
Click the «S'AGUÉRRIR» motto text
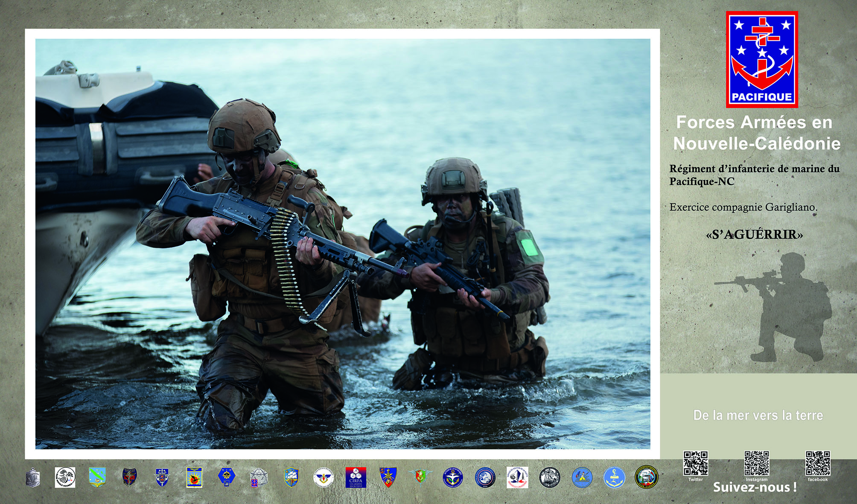pos(754,234)
